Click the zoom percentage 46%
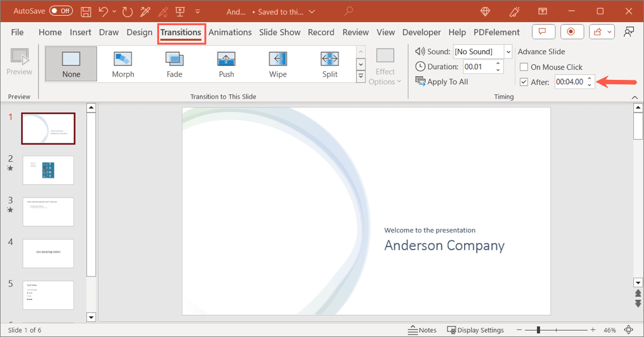 609,330
